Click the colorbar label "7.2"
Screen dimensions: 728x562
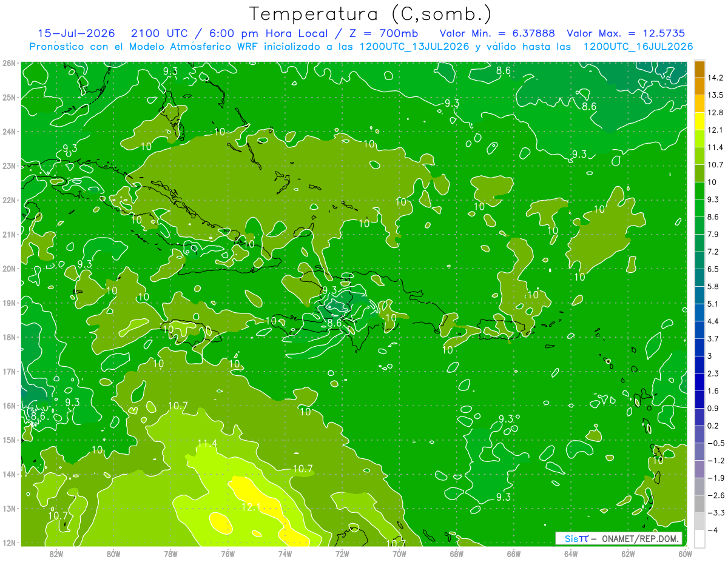[713, 252]
